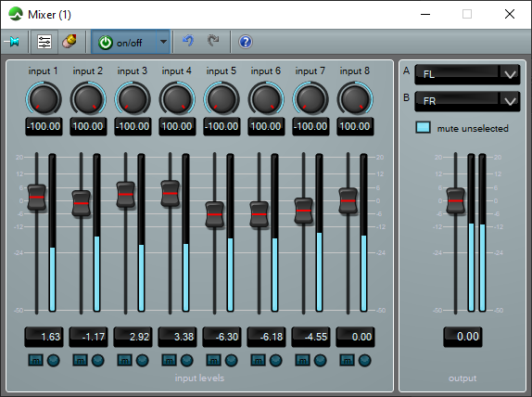Click the input 7 level value -4.55
Image resolution: width=532 pixels, height=397 pixels.
pos(310,337)
